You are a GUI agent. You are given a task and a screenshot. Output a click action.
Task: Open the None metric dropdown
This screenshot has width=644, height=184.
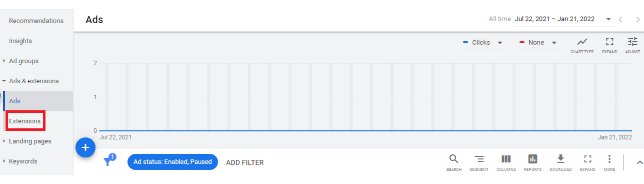point(539,43)
